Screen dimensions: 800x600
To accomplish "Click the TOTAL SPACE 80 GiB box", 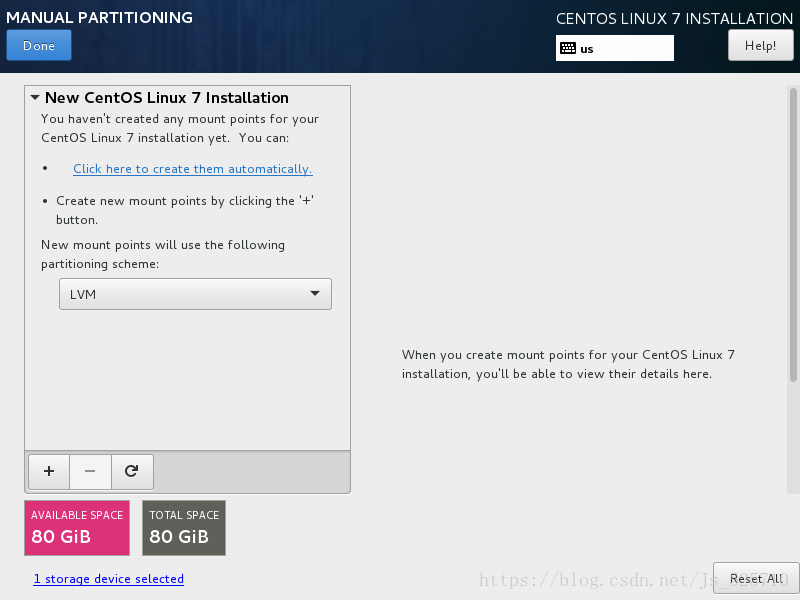I will tap(184, 528).
